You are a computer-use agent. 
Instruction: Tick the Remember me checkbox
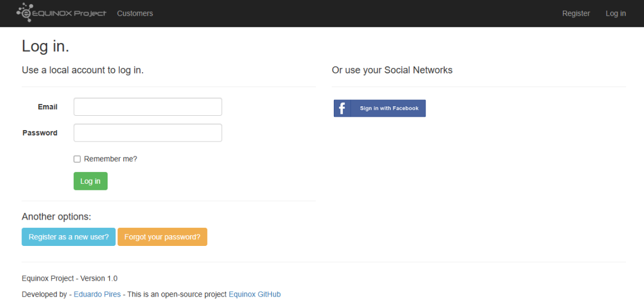[77, 159]
